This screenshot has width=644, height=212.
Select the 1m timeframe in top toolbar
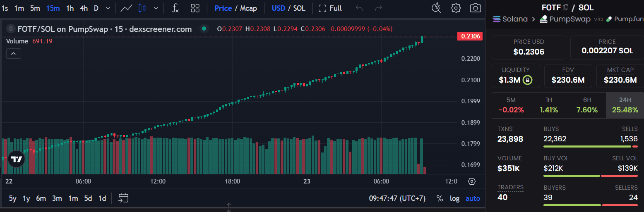(19, 8)
